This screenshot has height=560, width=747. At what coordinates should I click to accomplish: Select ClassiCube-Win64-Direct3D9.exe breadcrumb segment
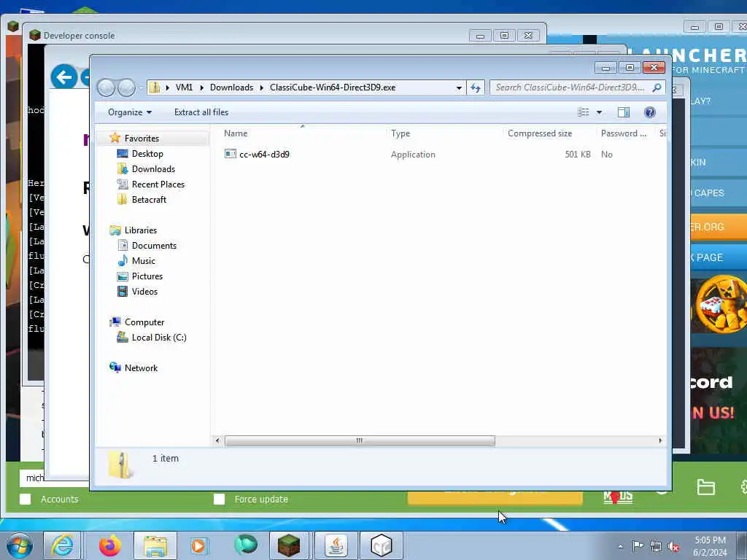pyautogui.click(x=333, y=87)
